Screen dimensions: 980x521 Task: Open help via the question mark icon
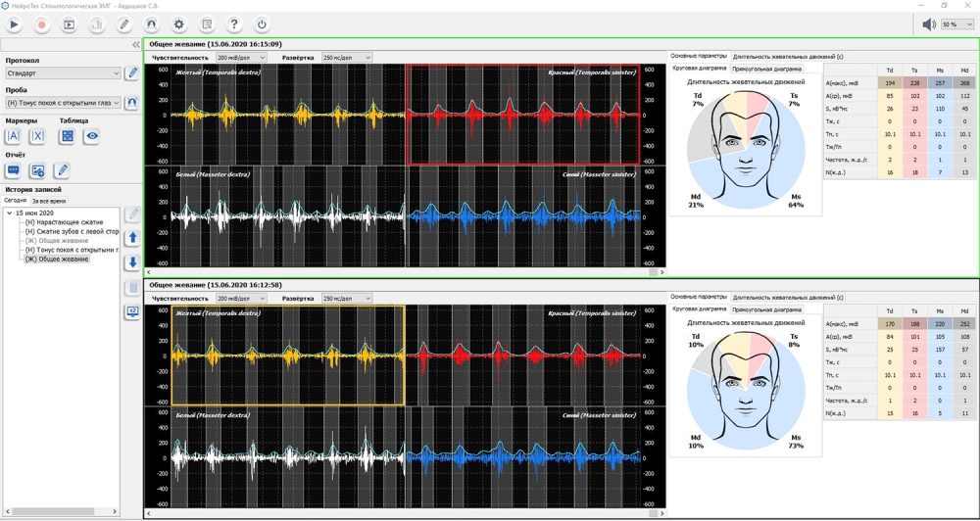click(x=234, y=24)
